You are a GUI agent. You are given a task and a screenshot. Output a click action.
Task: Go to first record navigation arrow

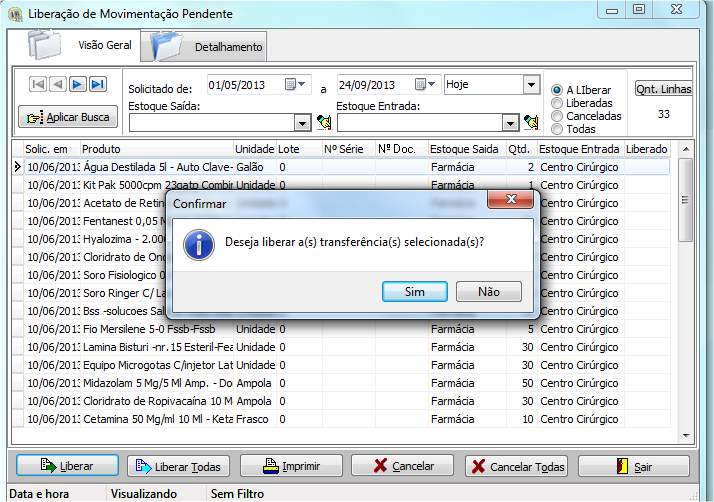pyautogui.click(x=37, y=84)
